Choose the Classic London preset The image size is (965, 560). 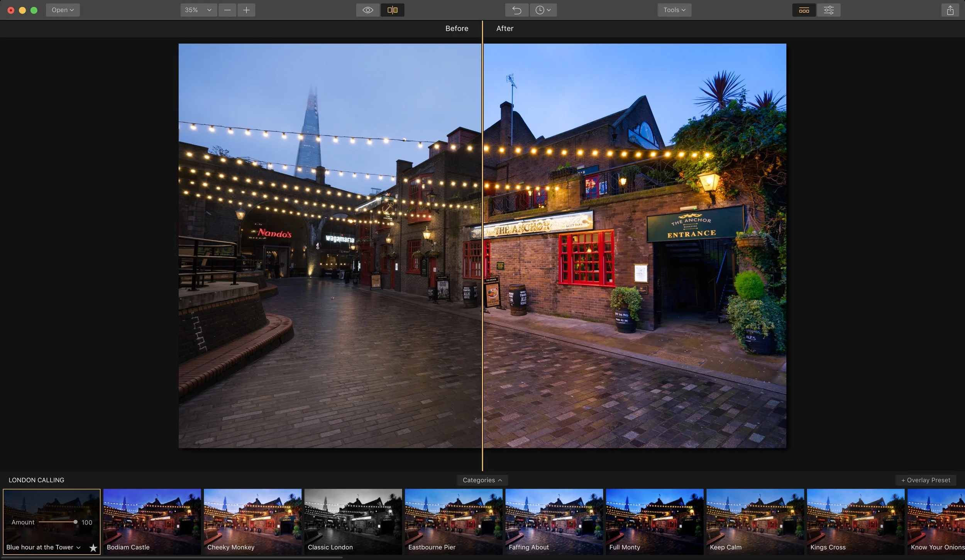[x=353, y=522]
